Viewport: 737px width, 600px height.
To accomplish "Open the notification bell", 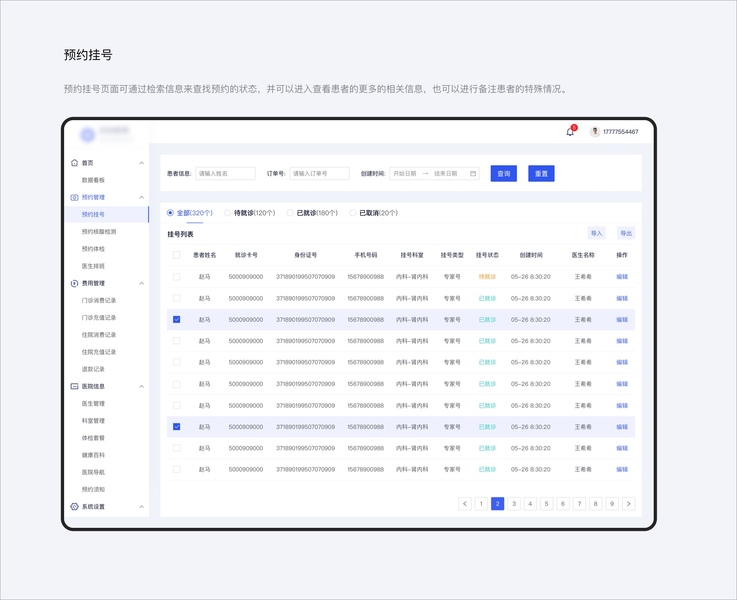I will (570, 132).
